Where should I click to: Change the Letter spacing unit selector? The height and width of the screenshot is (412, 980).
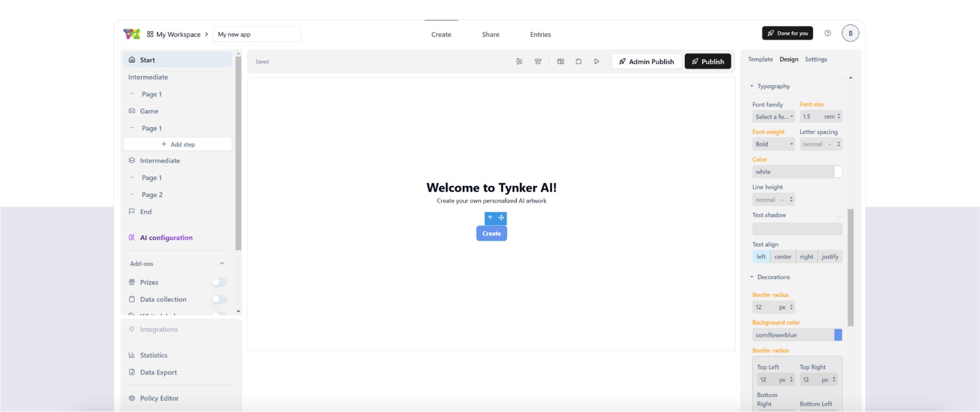(x=834, y=144)
